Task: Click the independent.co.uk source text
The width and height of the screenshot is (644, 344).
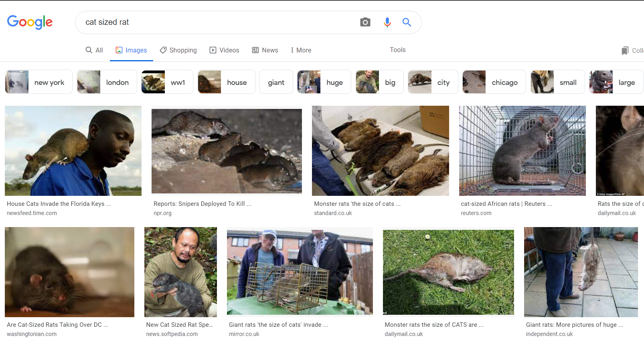Action: click(x=549, y=334)
